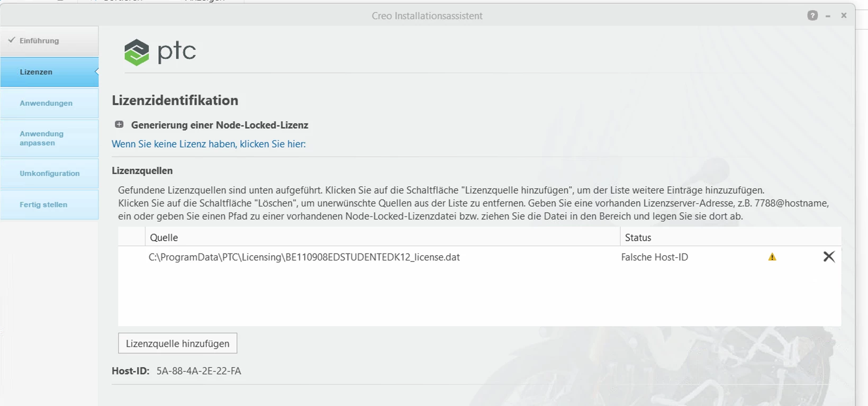Click the Falsche Host-ID status text
This screenshot has width=868, height=406.
[655, 257]
